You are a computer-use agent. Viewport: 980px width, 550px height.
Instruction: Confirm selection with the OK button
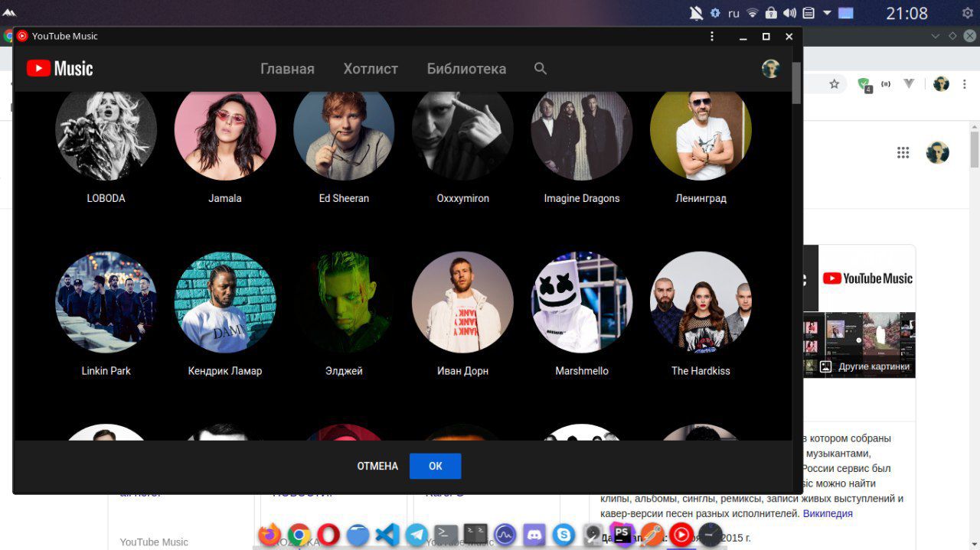[x=436, y=466]
